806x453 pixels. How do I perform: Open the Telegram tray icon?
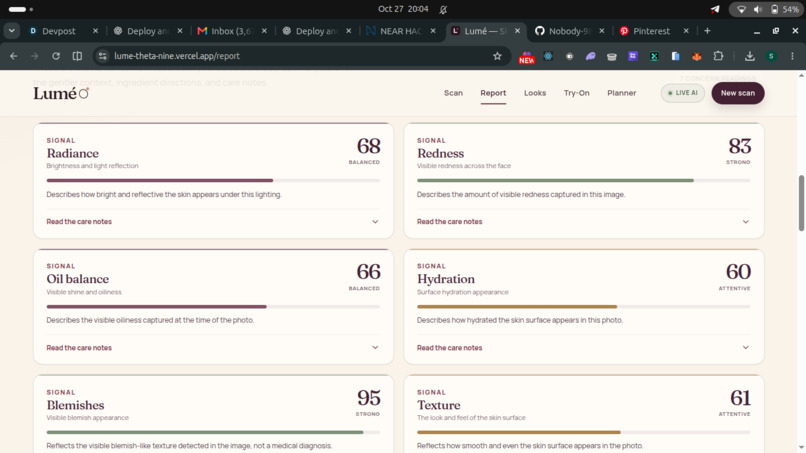pos(715,9)
